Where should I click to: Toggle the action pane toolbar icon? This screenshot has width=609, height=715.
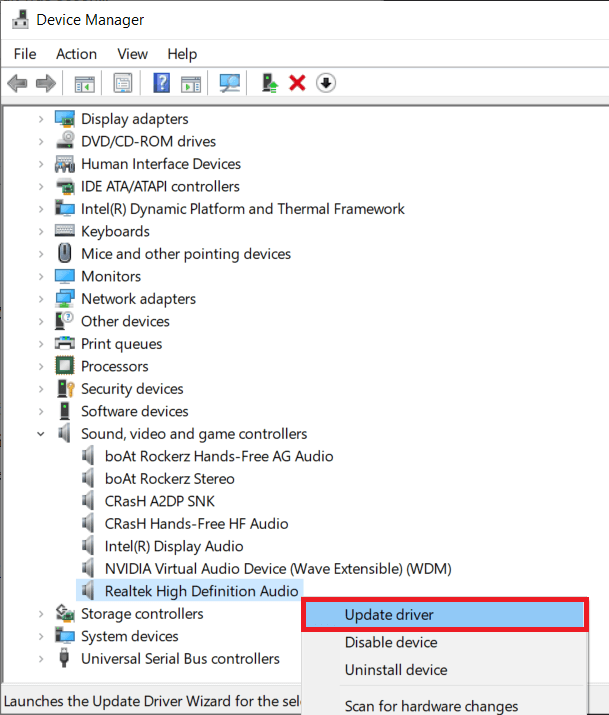click(x=191, y=84)
